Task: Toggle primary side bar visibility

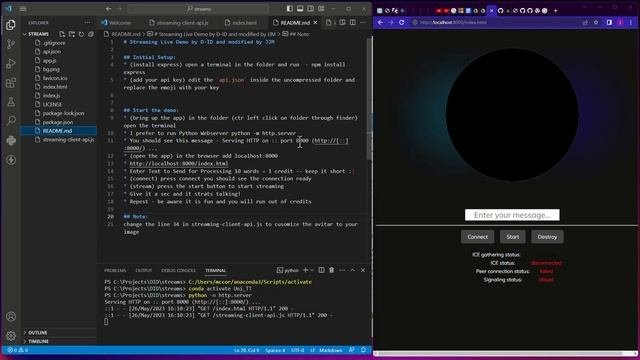Action: tap(289, 9)
